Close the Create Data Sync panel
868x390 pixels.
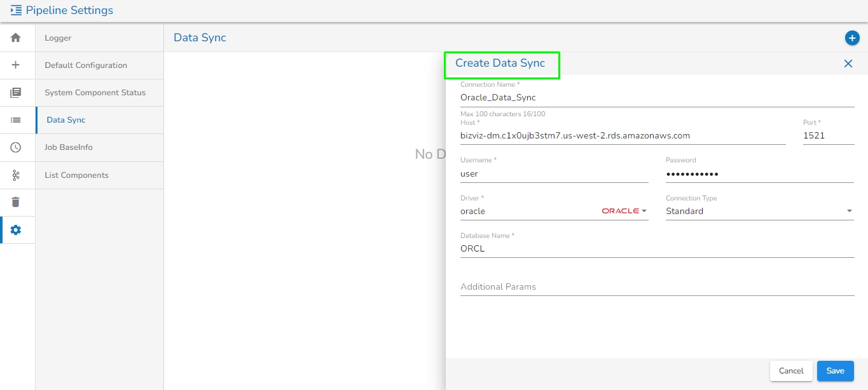pos(848,64)
